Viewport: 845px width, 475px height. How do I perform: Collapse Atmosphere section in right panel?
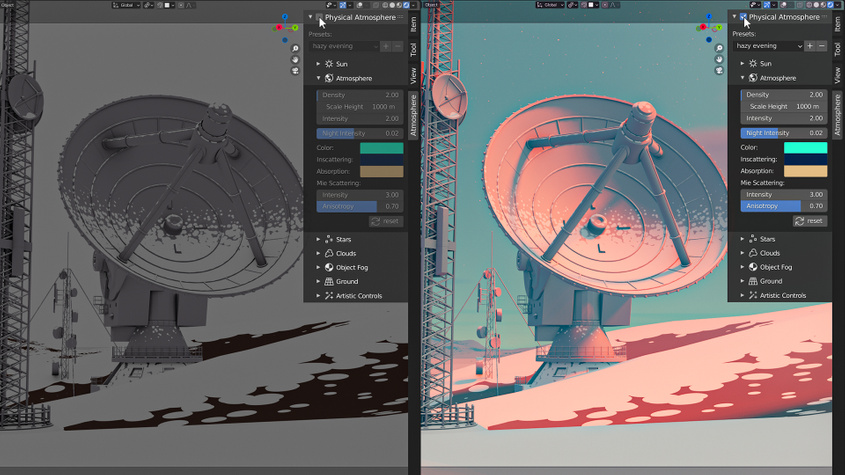[742, 78]
